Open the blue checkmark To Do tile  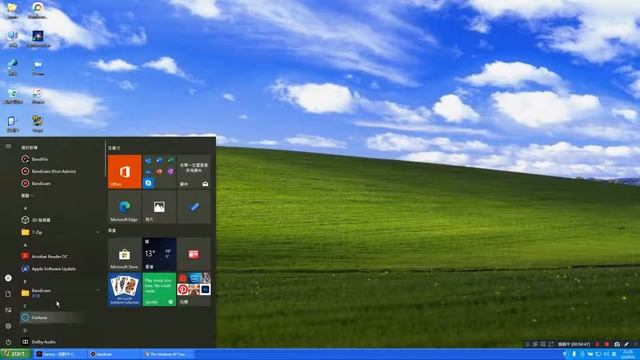click(194, 207)
